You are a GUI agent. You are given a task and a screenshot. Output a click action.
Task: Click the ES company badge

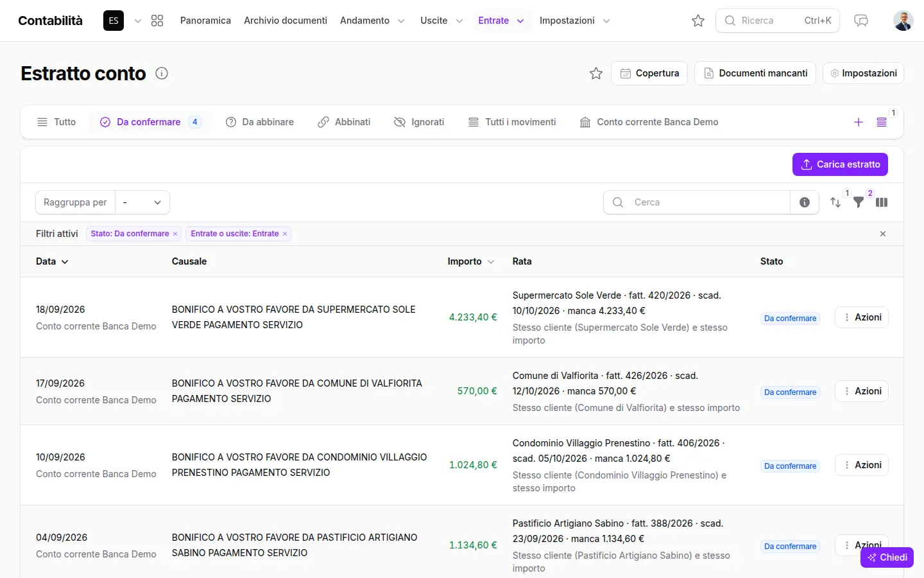114,21
